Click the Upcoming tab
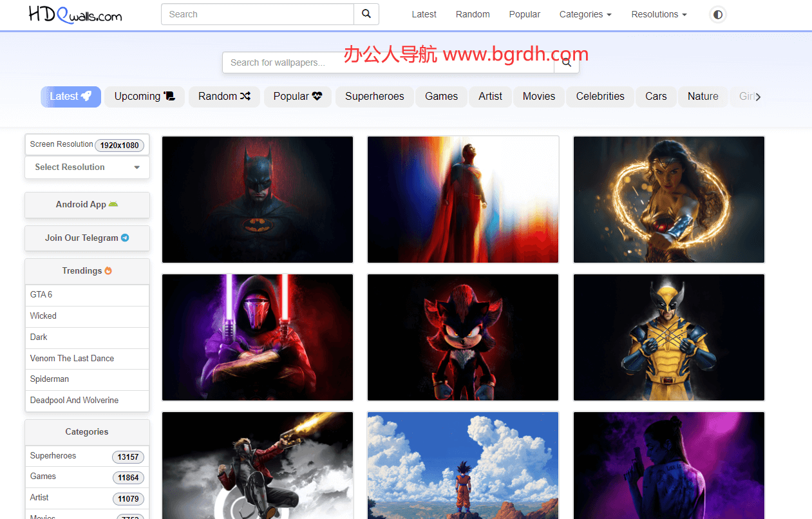Screen dimensions: 812x519 pos(144,97)
